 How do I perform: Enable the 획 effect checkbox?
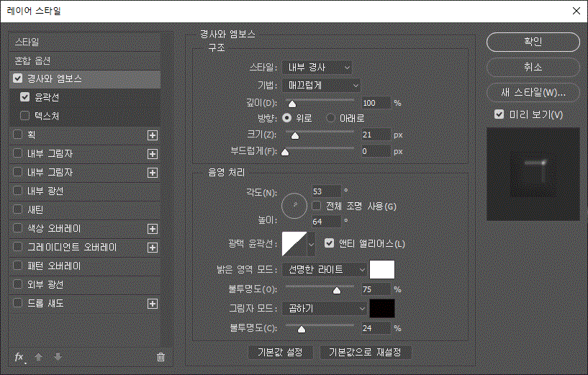pos(17,135)
